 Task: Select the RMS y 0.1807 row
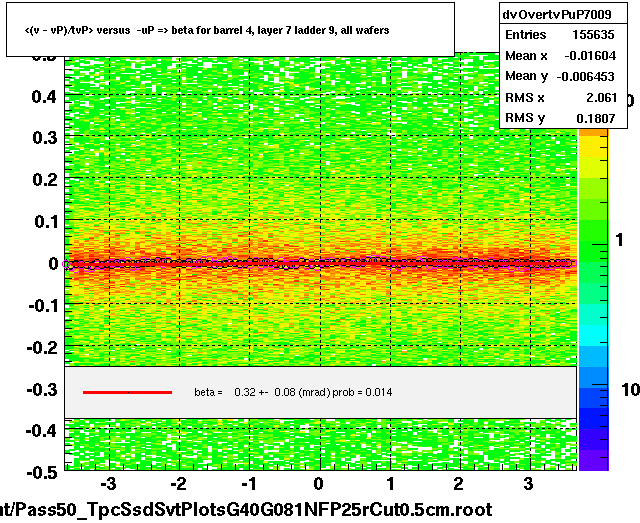tap(560, 118)
